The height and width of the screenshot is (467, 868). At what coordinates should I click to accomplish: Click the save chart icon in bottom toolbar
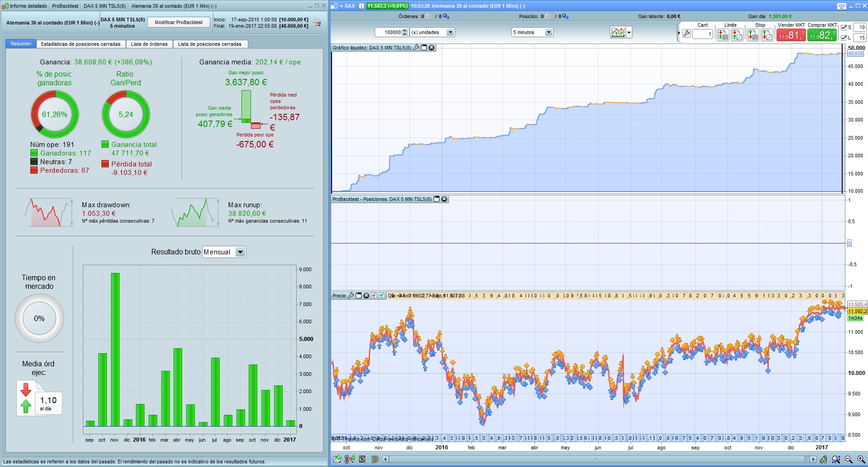(338, 459)
